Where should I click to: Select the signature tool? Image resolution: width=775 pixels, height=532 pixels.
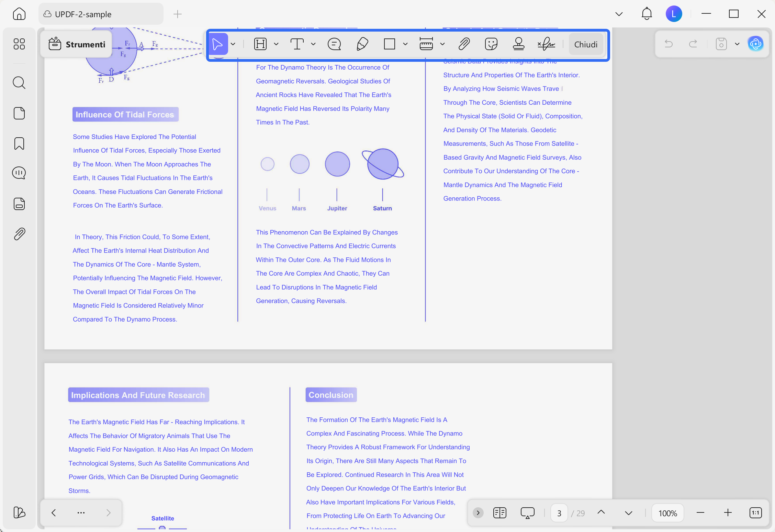point(546,44)
